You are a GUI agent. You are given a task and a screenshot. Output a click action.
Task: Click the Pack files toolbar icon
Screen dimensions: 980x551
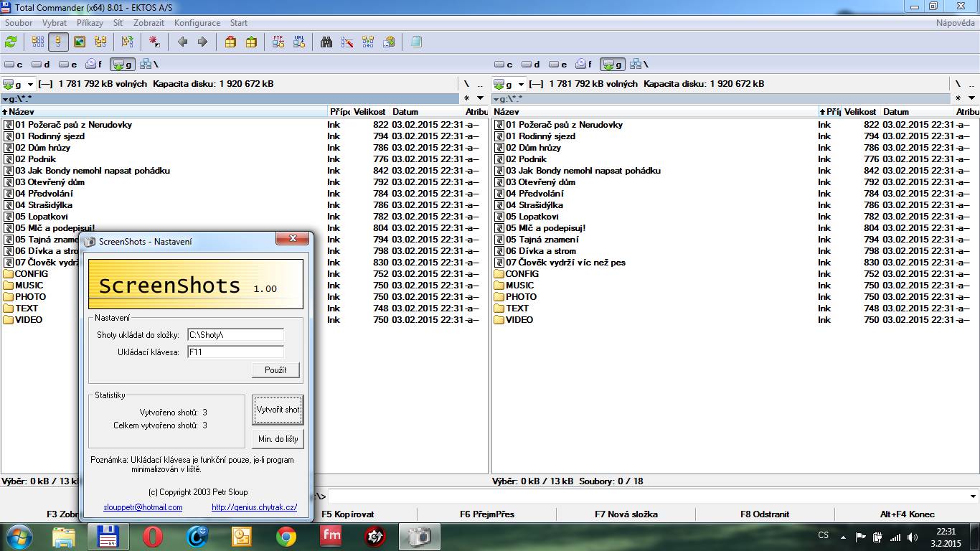230,42
